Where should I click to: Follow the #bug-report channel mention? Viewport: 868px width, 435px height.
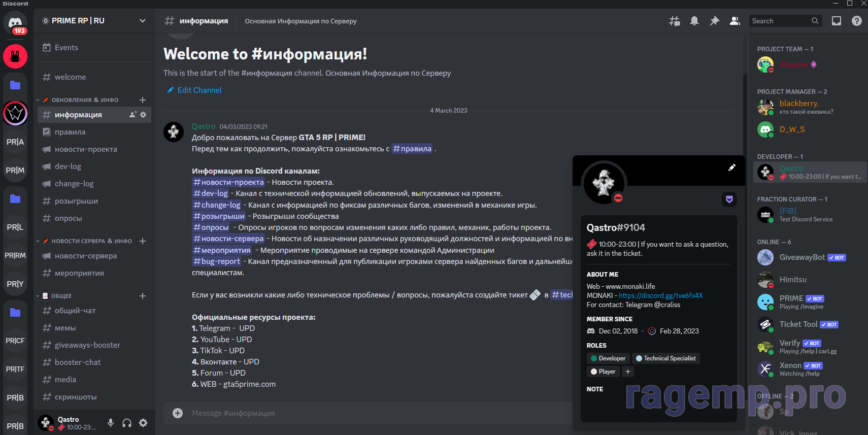point(217,261)
